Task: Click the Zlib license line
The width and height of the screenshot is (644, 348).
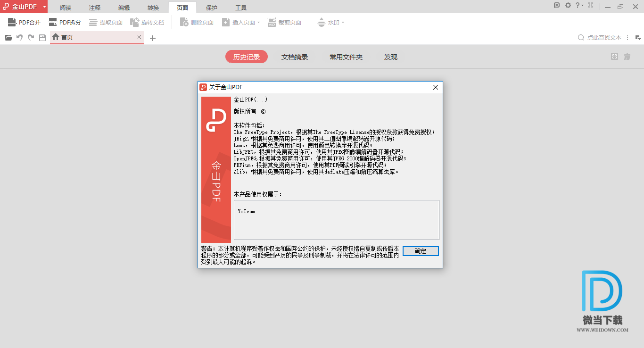Action: click(x=316, y=172)
